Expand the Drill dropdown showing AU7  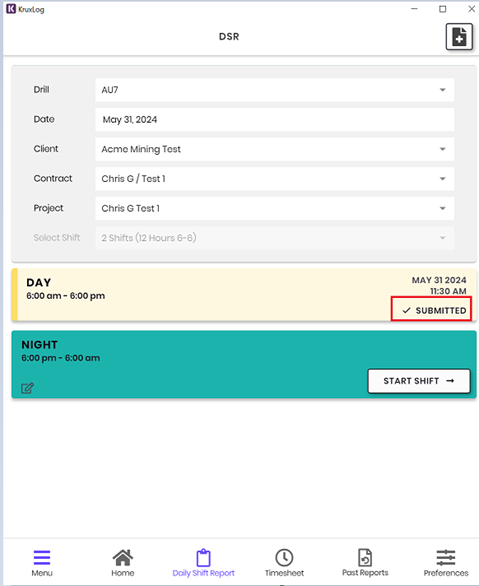click(275, 90)
